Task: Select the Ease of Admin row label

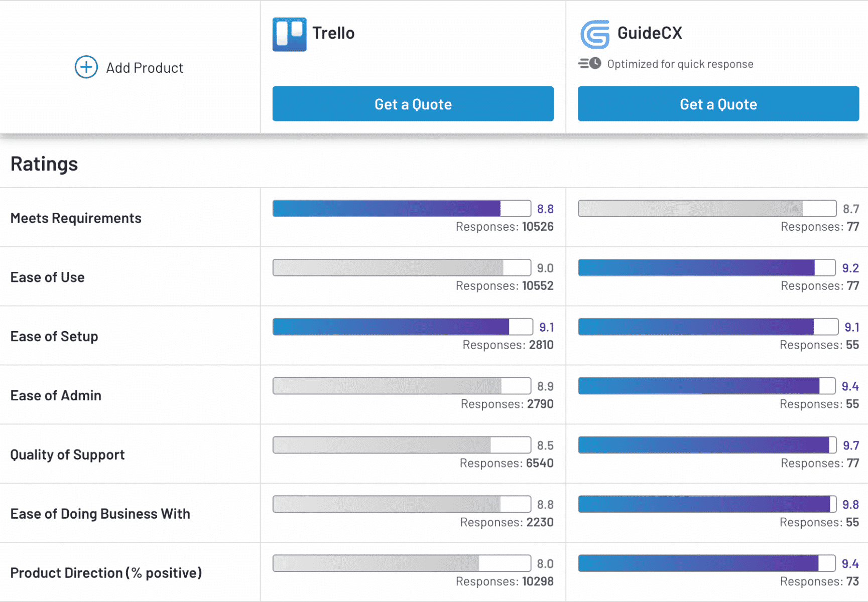Action: click(x=56, y=396)
